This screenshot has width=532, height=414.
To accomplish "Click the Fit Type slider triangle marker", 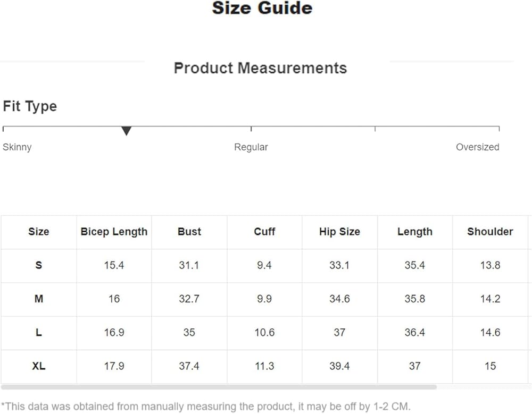I will [x=126, y=131].
